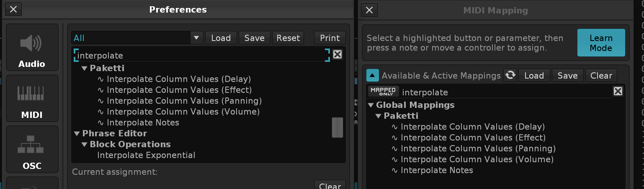Click the refresh mappings icon
Image resolution: width=644 pixels, height=189 pixels.
510,75
